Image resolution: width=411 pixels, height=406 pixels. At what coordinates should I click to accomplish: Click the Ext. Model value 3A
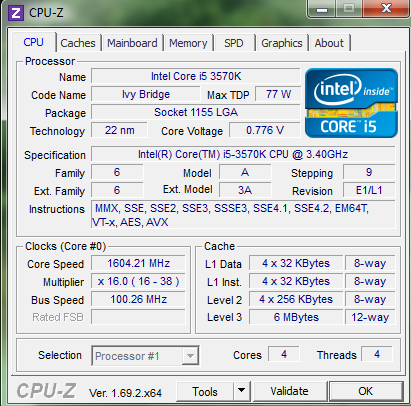(x=245, y=190)
